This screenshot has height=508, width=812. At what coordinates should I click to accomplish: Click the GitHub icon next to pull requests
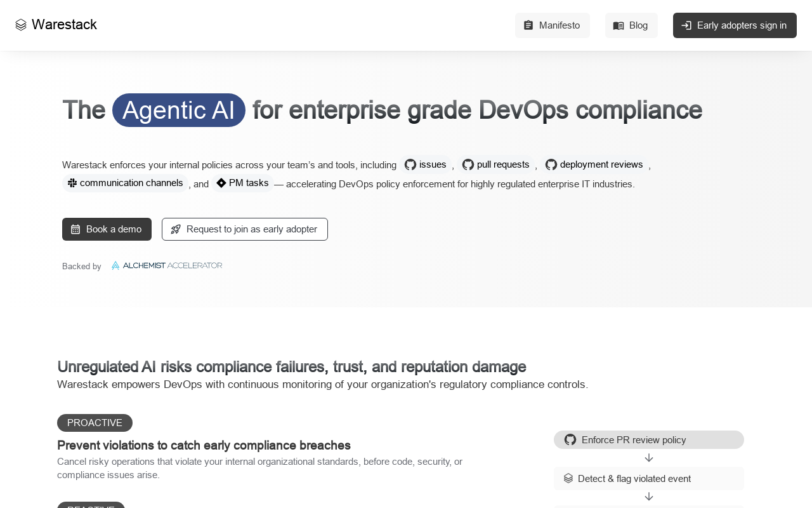pyautogui.click(x=468, y=164)
